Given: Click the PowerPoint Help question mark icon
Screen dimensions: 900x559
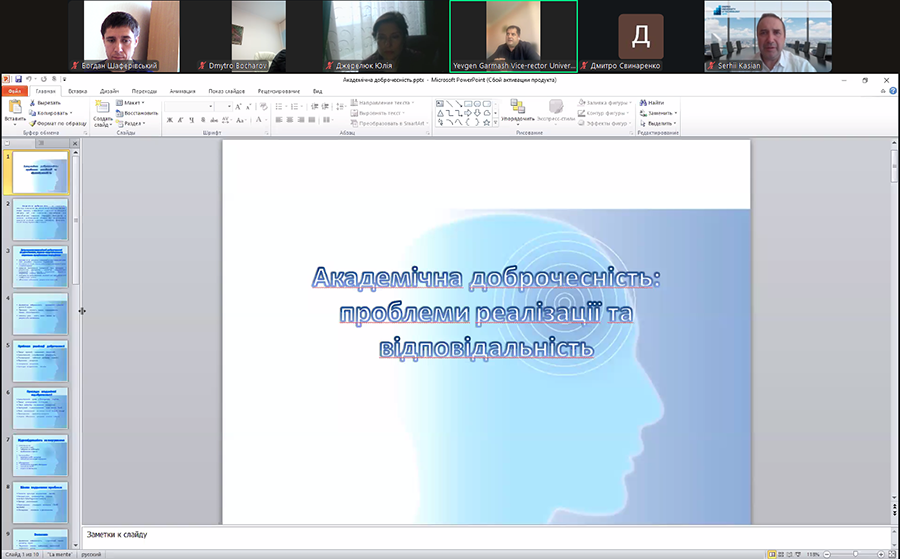Looking at the screenshot, I should click(891, 90).
